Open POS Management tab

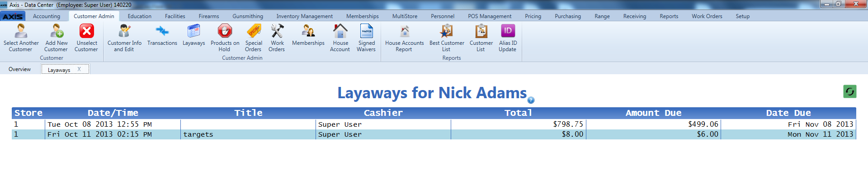(x=490, y=16)
